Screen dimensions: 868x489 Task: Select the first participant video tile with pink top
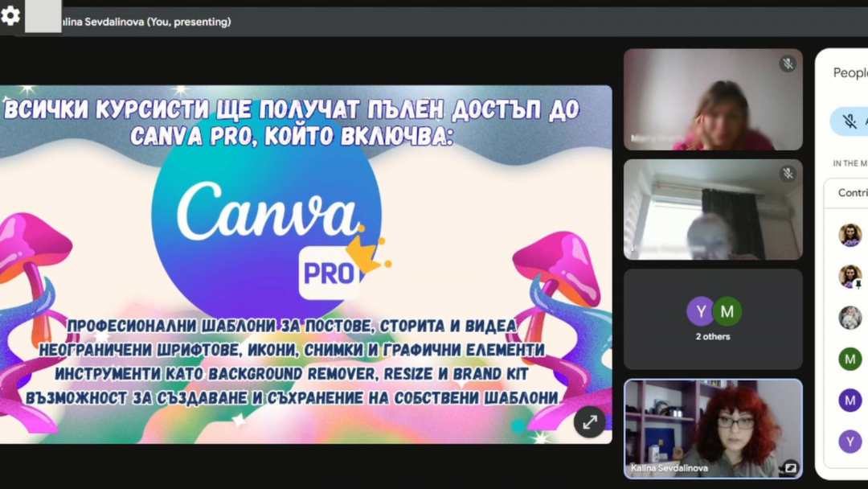coord(713,99)
